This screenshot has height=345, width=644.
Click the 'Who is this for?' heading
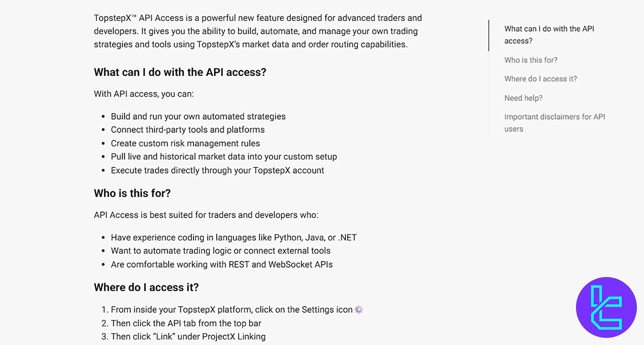click(132, 193)
